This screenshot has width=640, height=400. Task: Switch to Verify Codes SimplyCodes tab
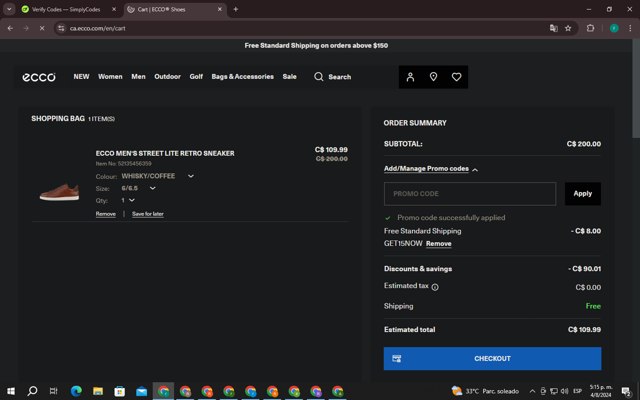(66, 9)
